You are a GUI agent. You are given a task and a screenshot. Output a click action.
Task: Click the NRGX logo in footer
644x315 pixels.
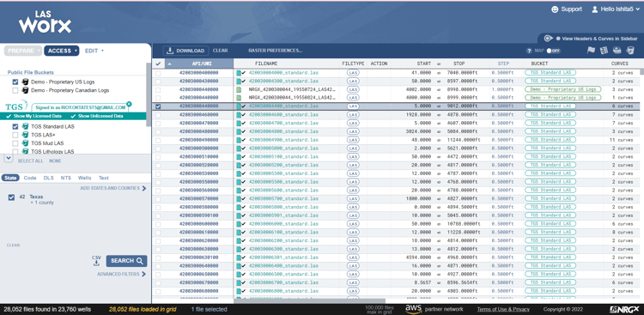(624, 309)
